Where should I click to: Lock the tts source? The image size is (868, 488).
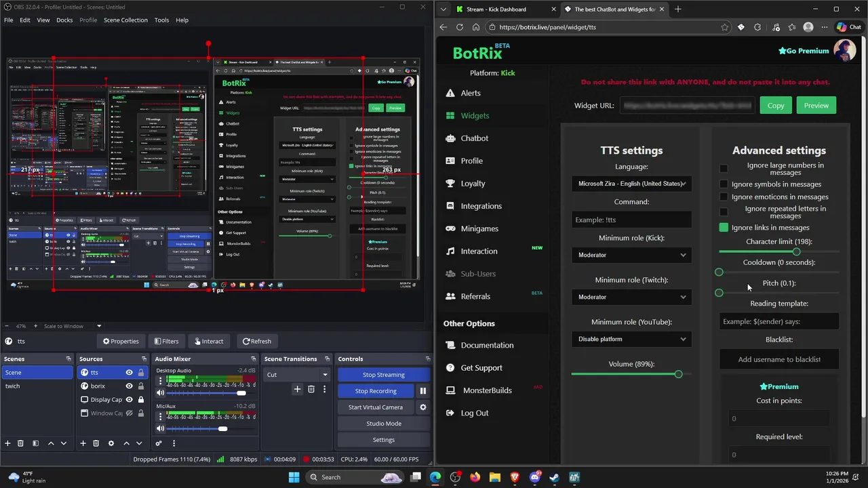tap(141, 372)
